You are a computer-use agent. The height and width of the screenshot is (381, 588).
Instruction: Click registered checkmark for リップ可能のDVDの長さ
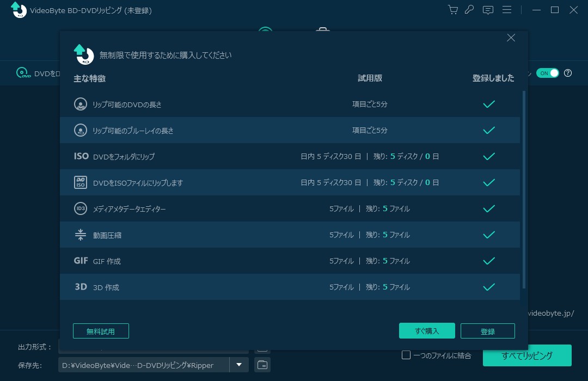pos(489,105)
